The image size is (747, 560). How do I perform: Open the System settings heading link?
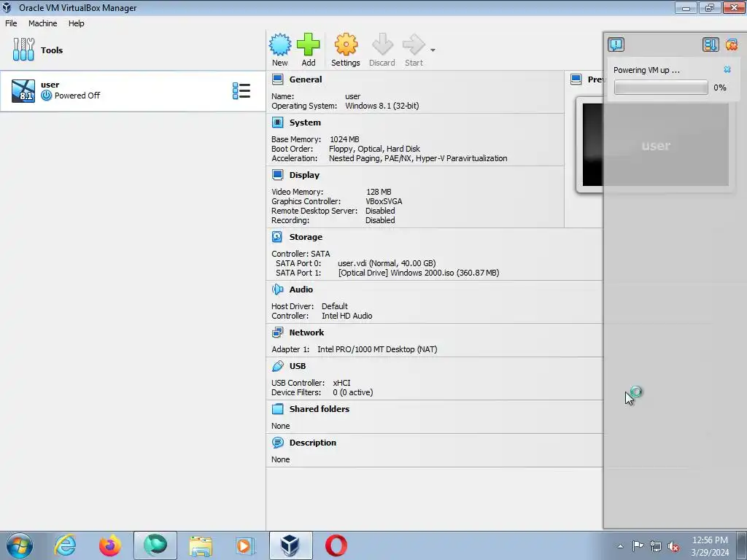pos(305,122)
